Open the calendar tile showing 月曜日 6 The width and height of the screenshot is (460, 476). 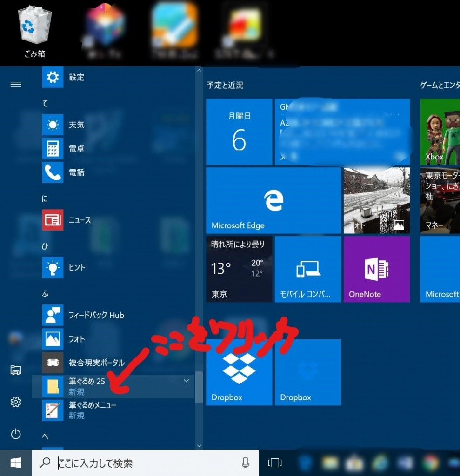pyautogui.click(x=239, y=132)
